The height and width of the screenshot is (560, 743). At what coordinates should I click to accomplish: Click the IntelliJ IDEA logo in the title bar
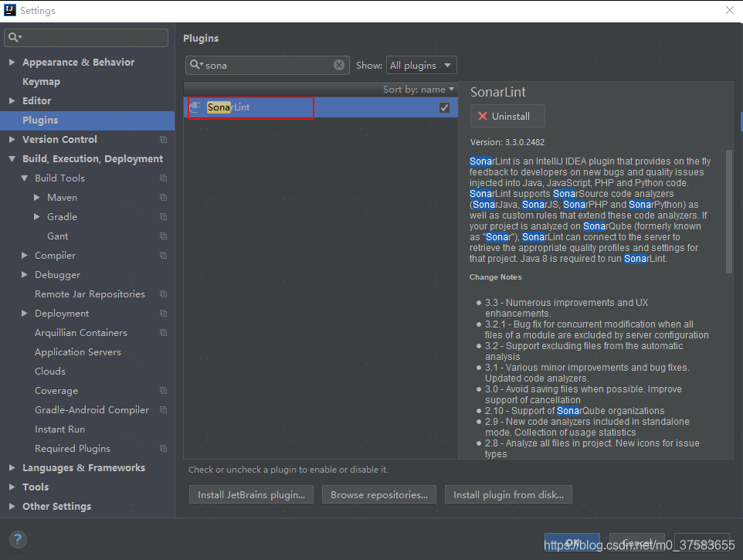tap(9, 10)
